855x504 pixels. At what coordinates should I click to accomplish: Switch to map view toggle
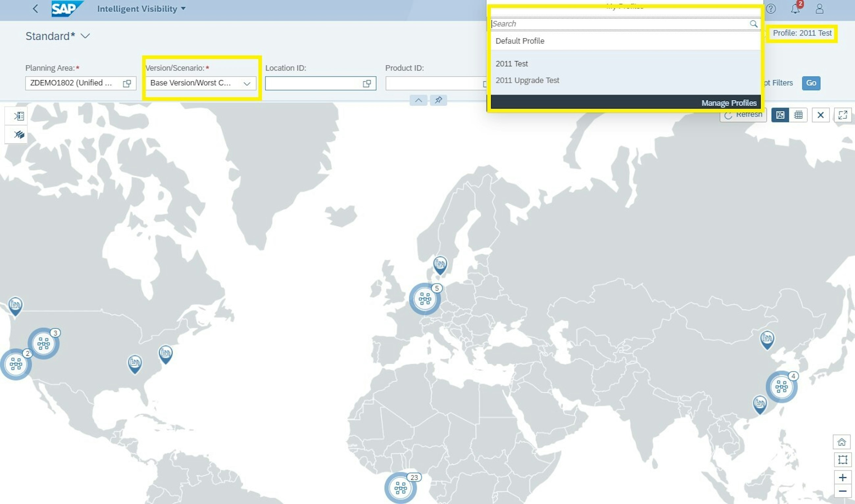[x=780, y=115]
